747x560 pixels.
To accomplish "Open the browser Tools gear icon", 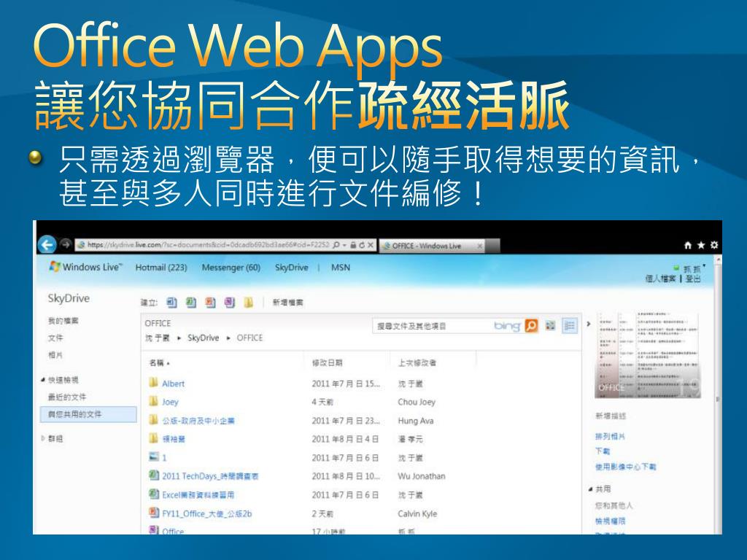I will [x=713, y=245].
